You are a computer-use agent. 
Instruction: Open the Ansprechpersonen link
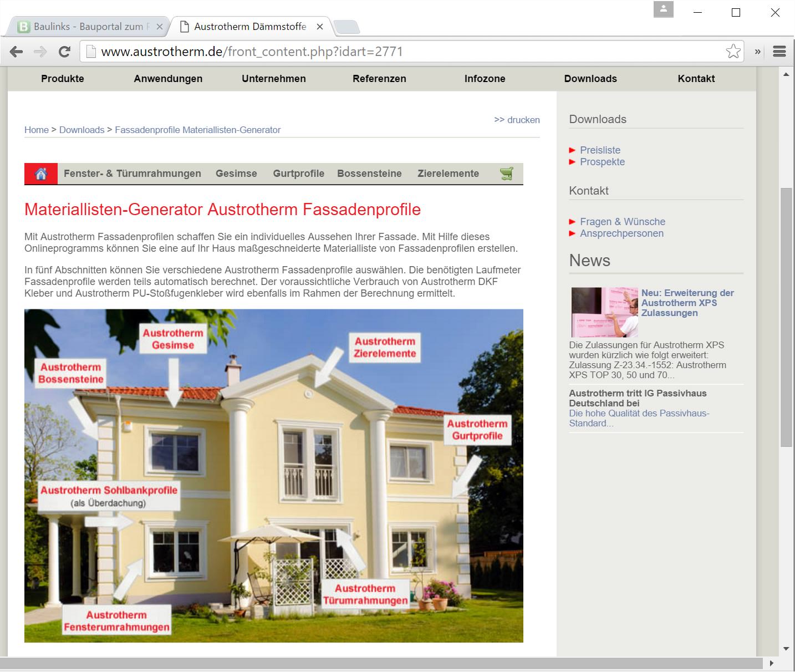[x=622, y=233]
